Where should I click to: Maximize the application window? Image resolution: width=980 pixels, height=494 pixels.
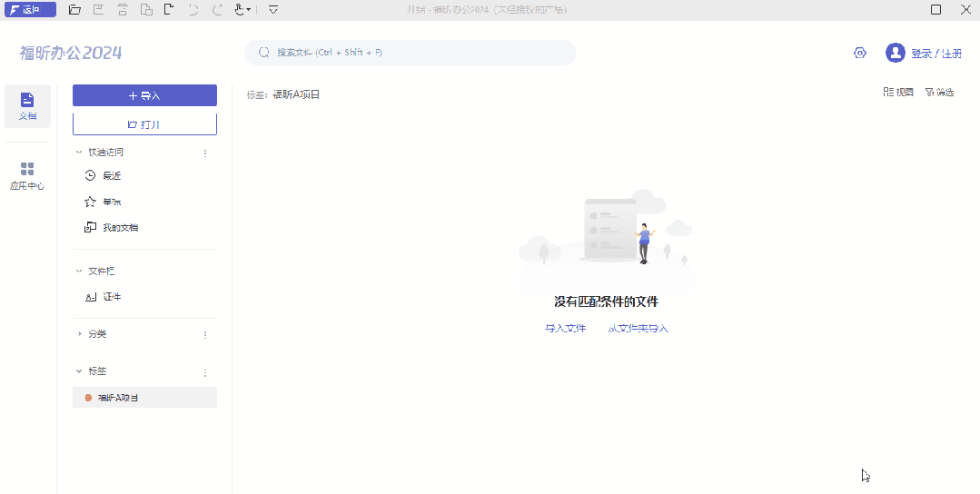pyautogui.click(x=935, y=9)
